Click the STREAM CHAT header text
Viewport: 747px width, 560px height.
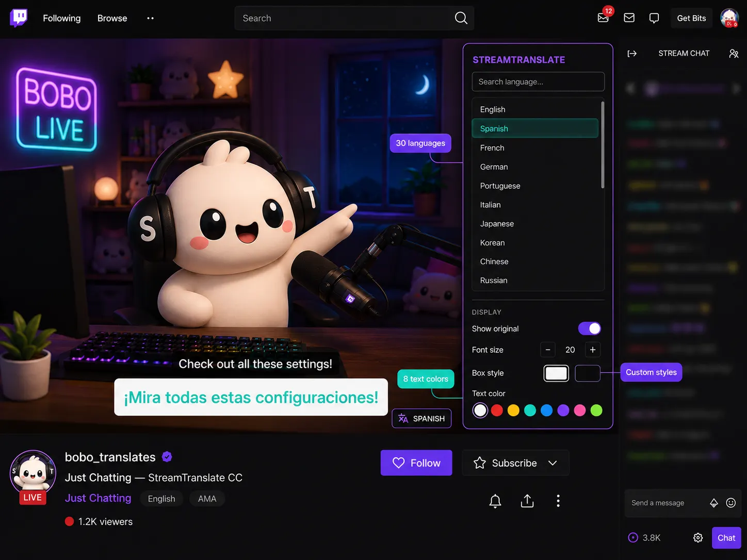pos(684,53)
